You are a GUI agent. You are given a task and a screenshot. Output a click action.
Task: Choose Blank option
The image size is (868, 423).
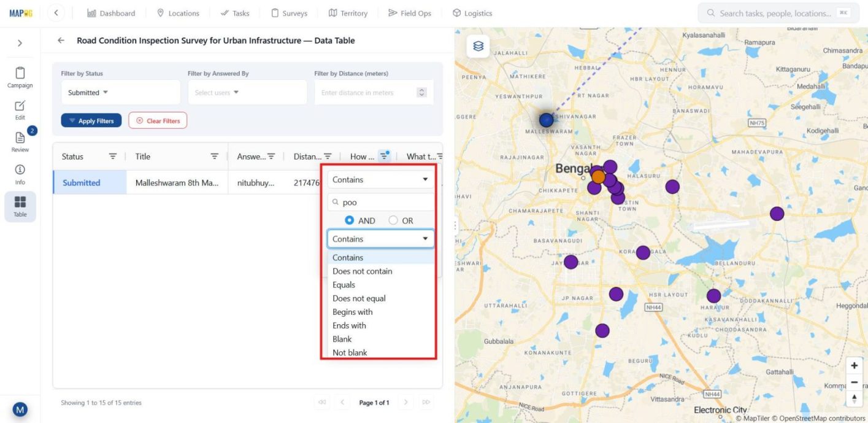pos(380,339)
